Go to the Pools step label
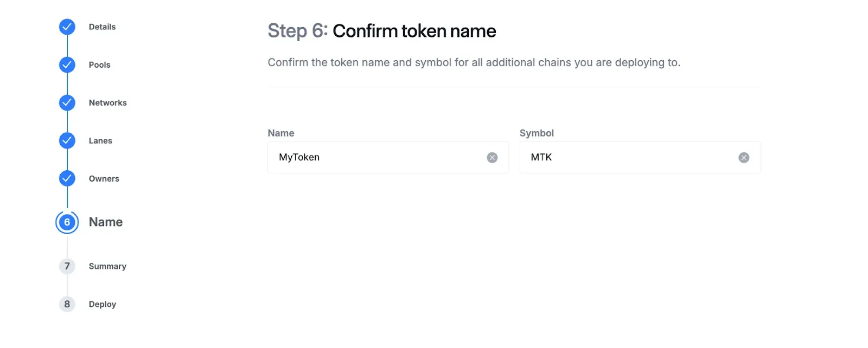Viewport: 868px width, 348px height. [99, 65]
